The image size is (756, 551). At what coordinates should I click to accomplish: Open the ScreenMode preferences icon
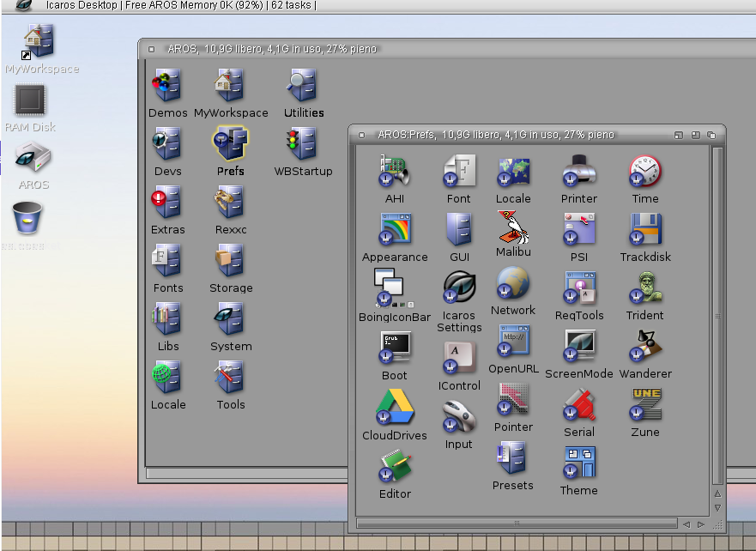pos(579,346)
